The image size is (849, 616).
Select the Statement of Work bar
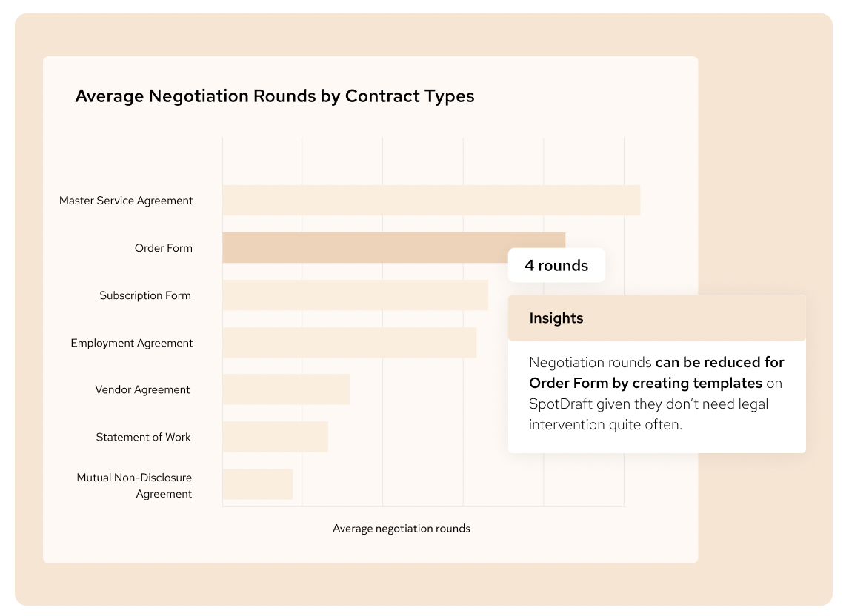tap(275, 437)
